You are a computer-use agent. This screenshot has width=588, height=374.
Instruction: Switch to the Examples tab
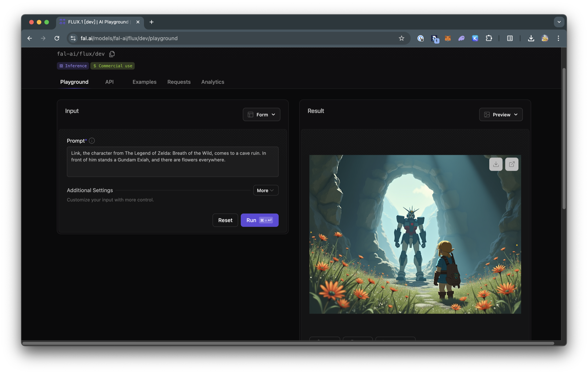144,82
